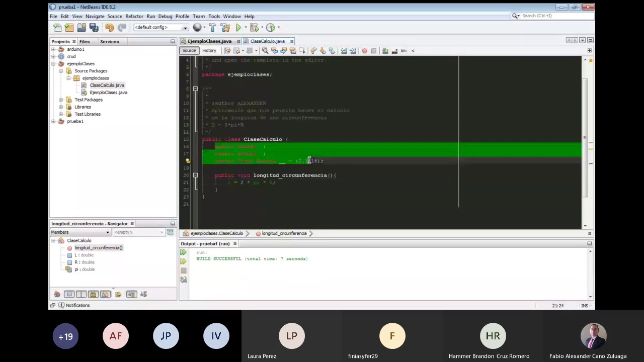The image size is (644, 362).
Task: Click the editor Find Selection magnifier icon
Action: [x=265, y=51]
